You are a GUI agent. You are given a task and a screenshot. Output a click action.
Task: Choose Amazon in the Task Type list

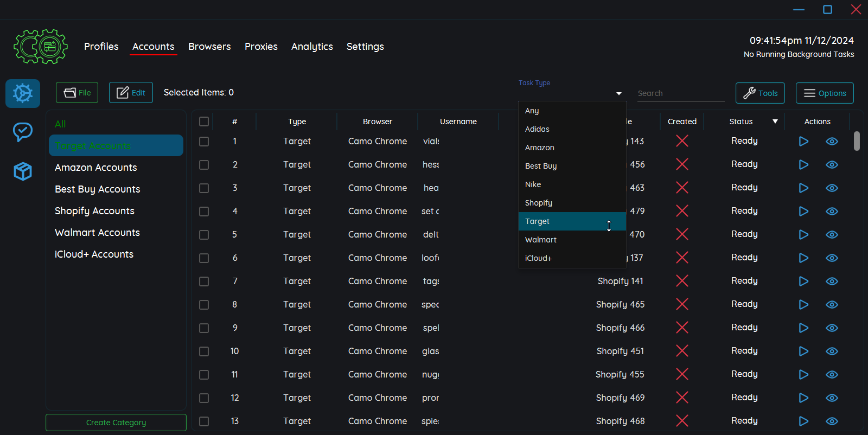[x=540, y=148]
